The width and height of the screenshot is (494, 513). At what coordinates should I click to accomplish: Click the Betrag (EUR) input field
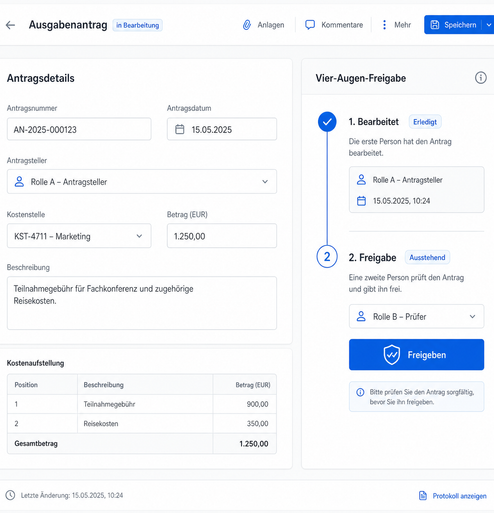(222, 236)
